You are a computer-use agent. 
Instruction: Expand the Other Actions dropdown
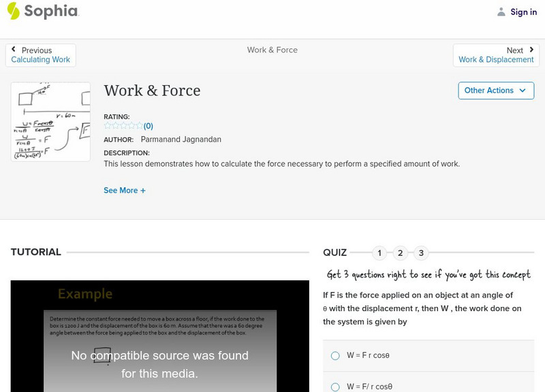[x=496, y=91]
